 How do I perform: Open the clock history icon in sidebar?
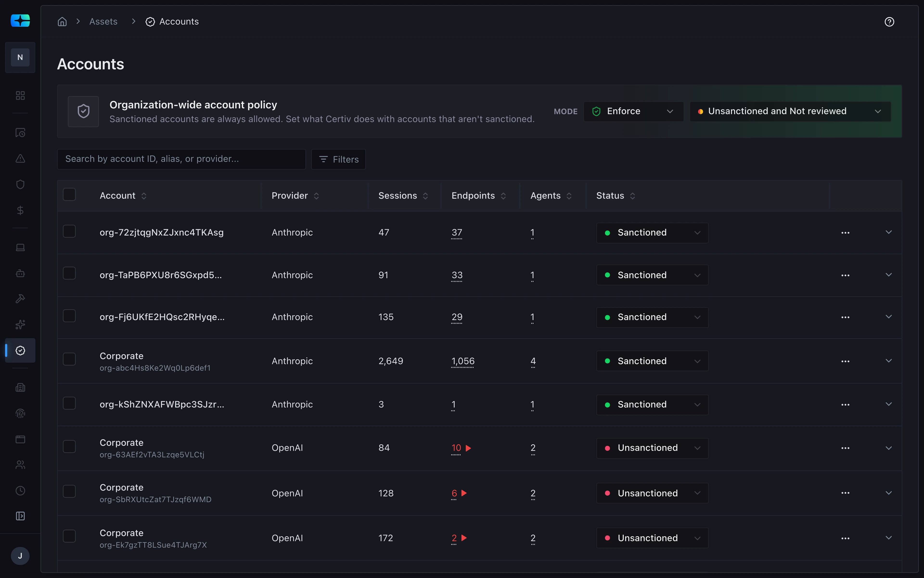(20, 491)
